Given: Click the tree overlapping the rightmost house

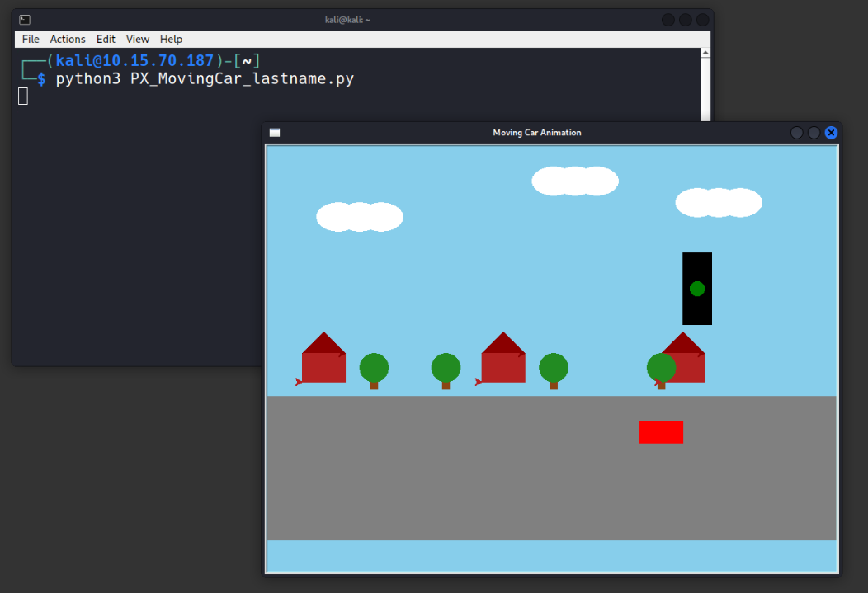Looking at the screenshot, I should coord(661,369).
